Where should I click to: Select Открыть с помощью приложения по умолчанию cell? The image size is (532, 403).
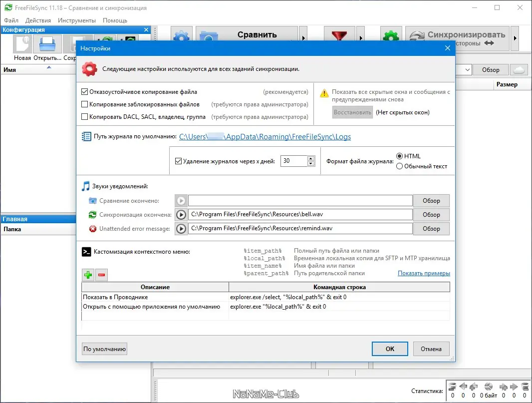[x=155, y=307]
